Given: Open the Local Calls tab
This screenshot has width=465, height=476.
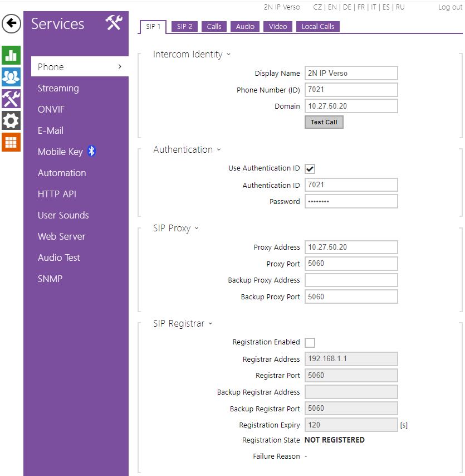Looking at the screenshot, I should point(318,26).
